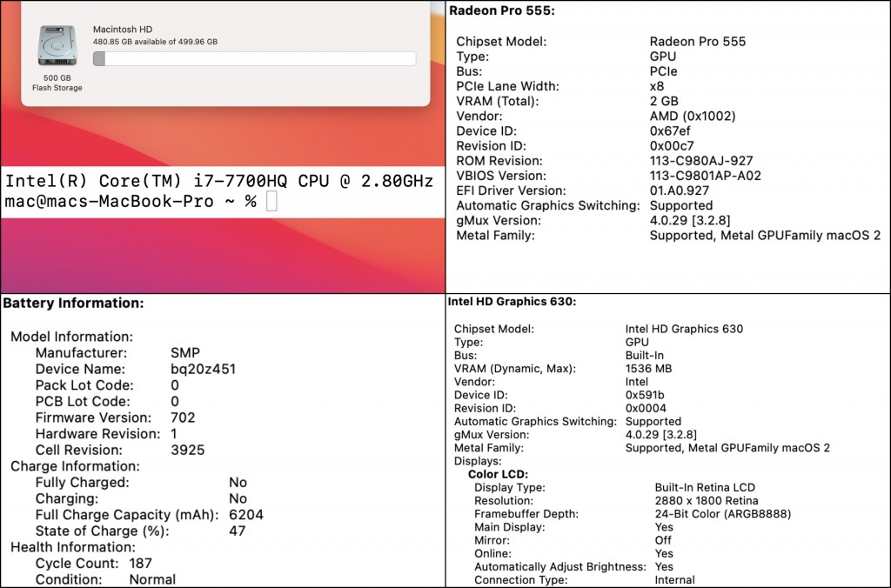This screenshot has height=588, width=891.
Task: Select Connection Type value 'Internal'
Action: [674, 580]
